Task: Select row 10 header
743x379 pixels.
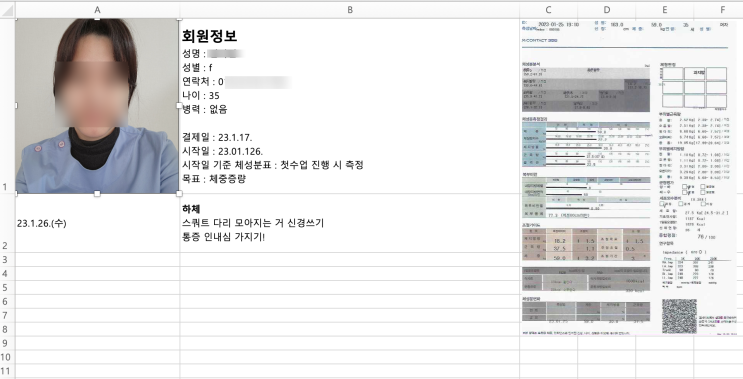Action: point(7,357)
